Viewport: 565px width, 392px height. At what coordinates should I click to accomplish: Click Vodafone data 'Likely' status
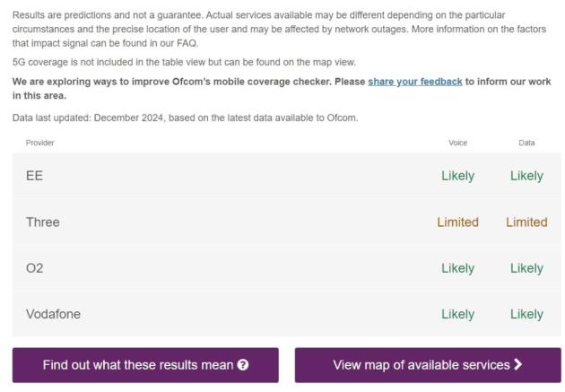coord(526,314)
